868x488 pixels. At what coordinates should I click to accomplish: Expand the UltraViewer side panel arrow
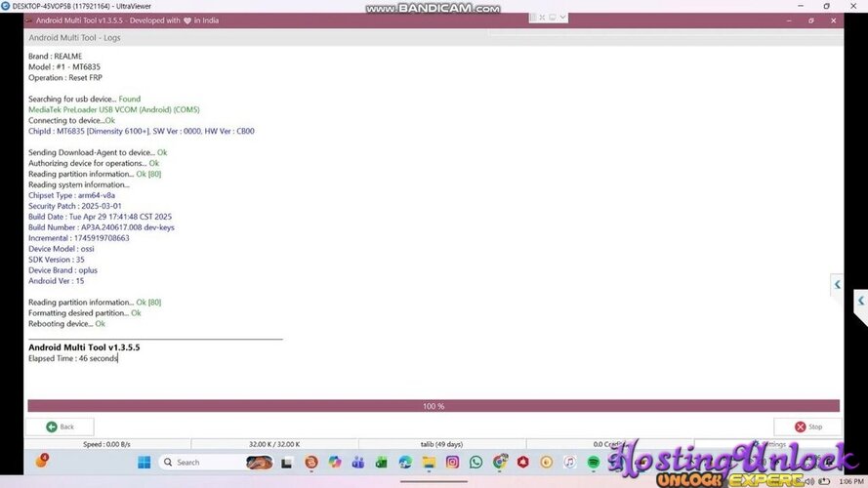coord(837,284)
